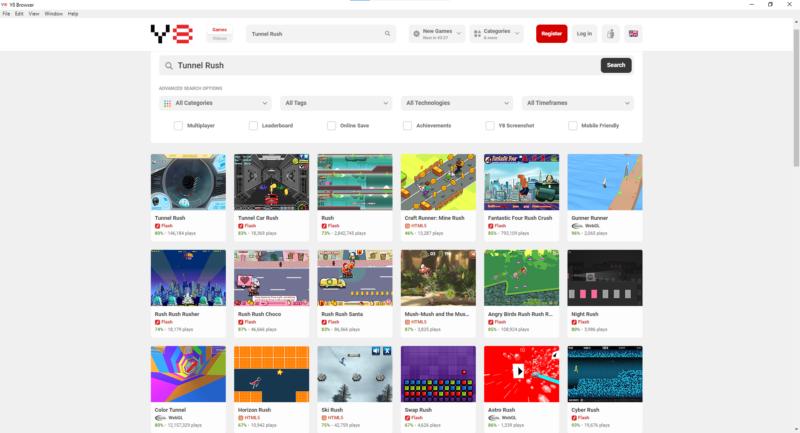
Task: Click the vertical page scrollbar thumb
Action: [796, 97]
